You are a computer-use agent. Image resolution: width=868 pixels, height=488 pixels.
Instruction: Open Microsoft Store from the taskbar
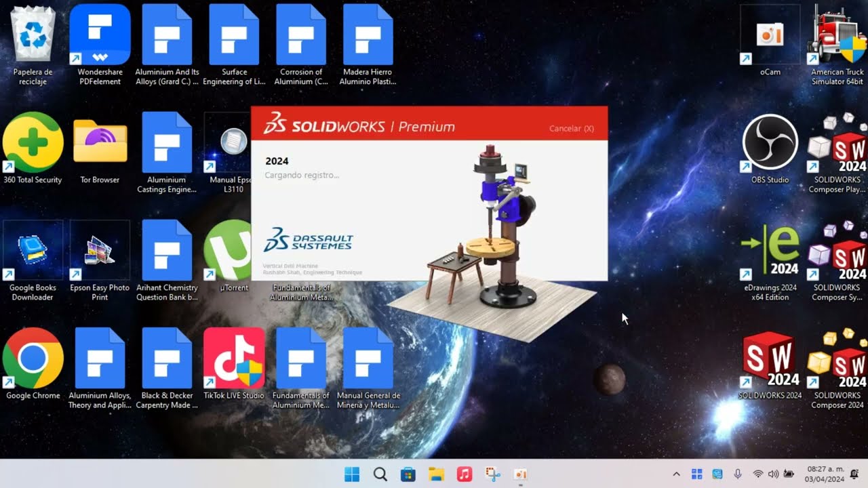(x=408, y=474)
